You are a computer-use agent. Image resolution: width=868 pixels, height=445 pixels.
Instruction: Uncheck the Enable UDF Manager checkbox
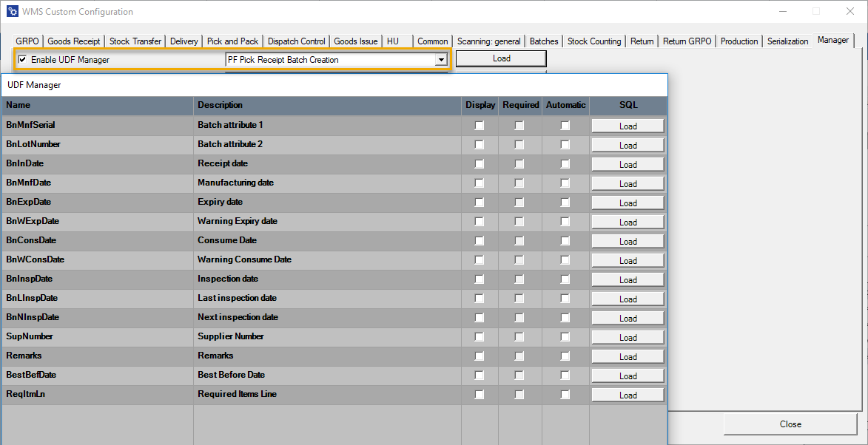coord(23,60)
